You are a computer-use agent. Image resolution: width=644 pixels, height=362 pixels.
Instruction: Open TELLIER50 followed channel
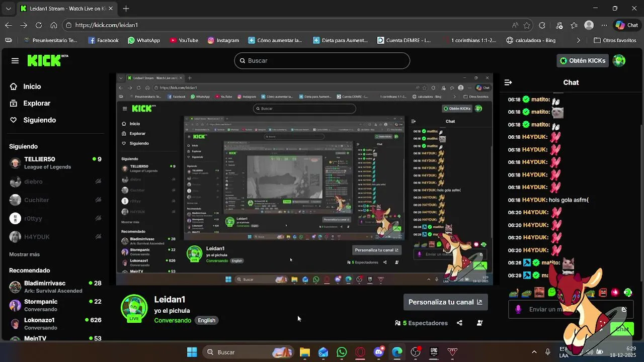[55, 163]
